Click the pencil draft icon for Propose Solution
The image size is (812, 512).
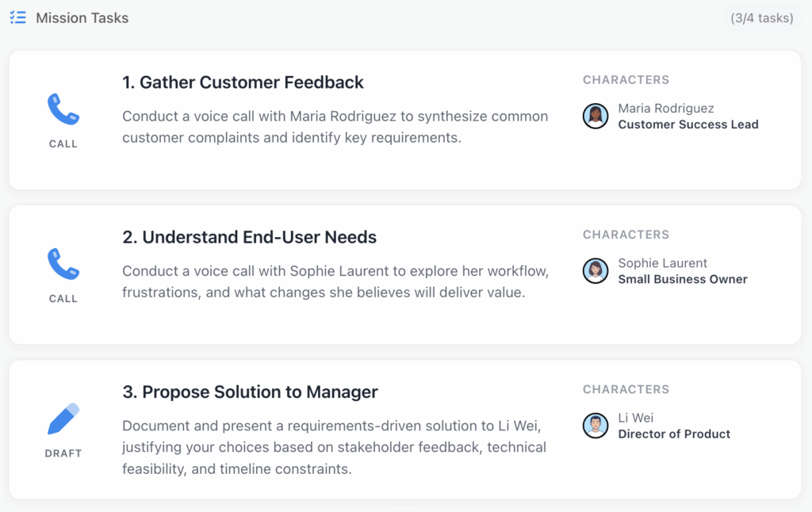click(x=63, y=418)
